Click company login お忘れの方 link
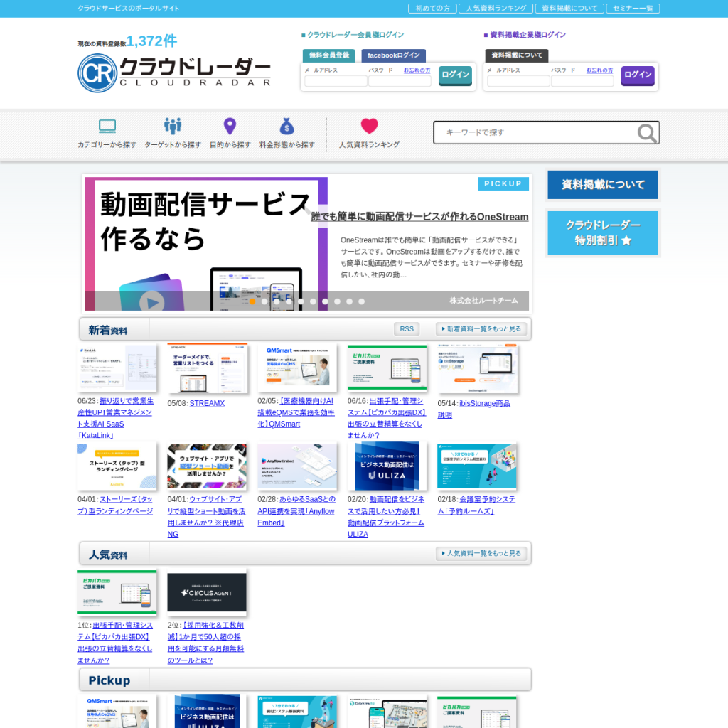Viewport: 728px width, 728px height. pos(599,70)
